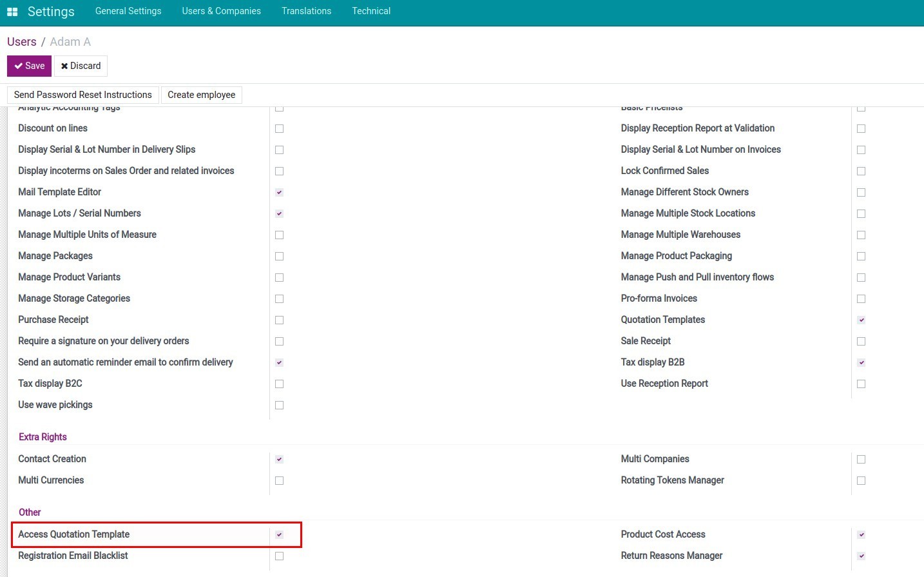The width and height of the screenshot is (924, 577).
Task: Open the Technical menu
Action: tap(371, 11)
